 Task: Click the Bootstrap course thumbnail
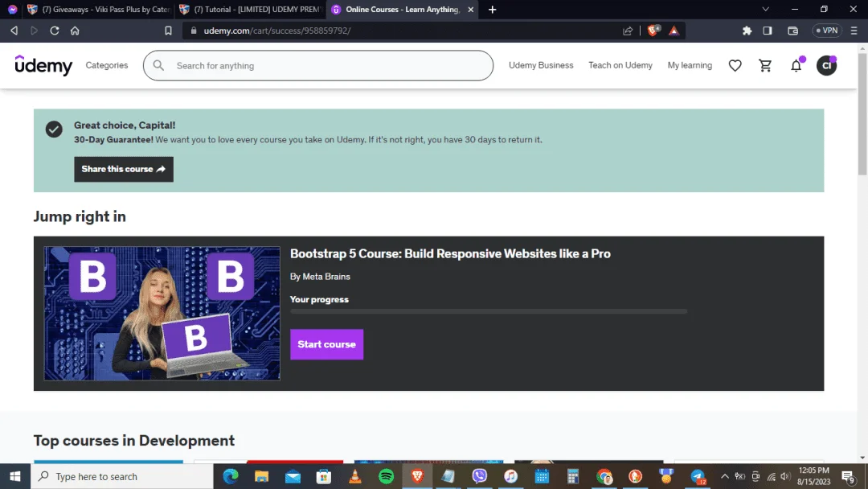click(x=162, y=314)
